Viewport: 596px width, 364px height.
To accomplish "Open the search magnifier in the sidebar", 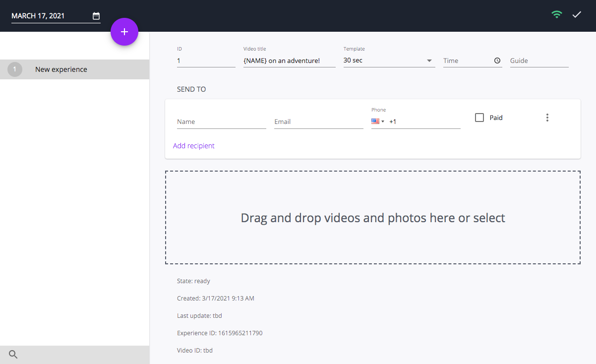I will (x=12, y=354).
